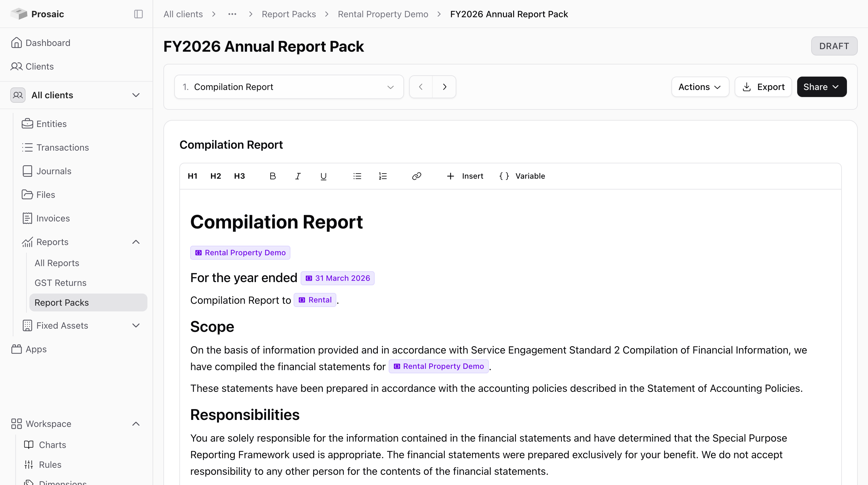Screen dimensions: 868x485
Task: Click the Compilation Report main heading in editor
Action: 276,222
